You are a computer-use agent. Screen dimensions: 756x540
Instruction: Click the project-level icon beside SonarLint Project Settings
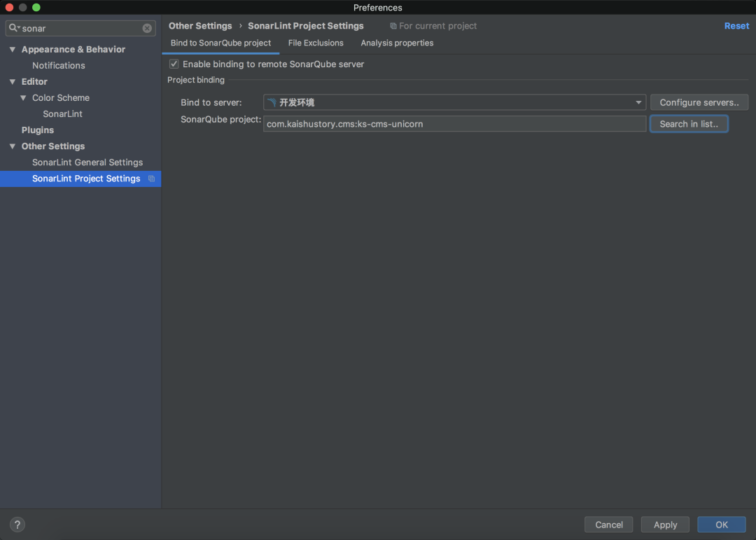(151, 179)
